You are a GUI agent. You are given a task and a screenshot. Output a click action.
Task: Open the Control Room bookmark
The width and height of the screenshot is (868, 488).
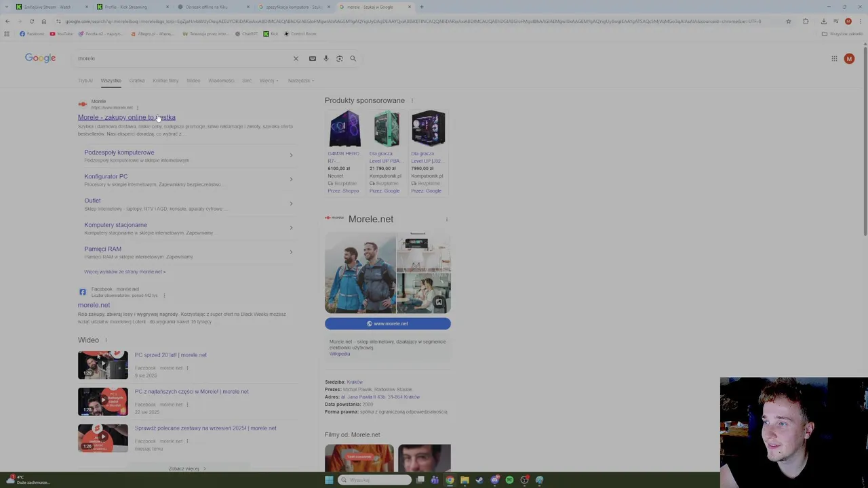[x=300, y=34]
